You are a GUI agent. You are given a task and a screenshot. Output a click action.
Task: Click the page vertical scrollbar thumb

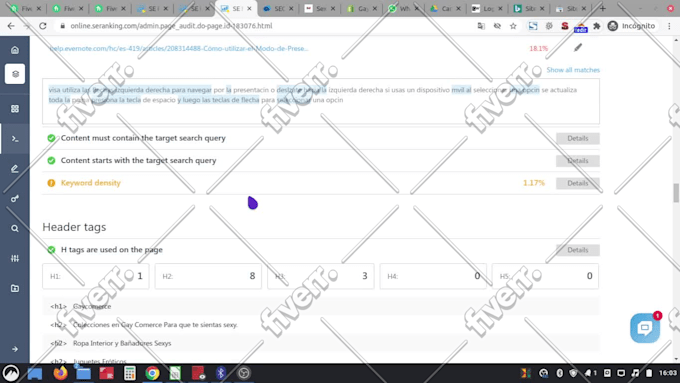click(676, 193)
